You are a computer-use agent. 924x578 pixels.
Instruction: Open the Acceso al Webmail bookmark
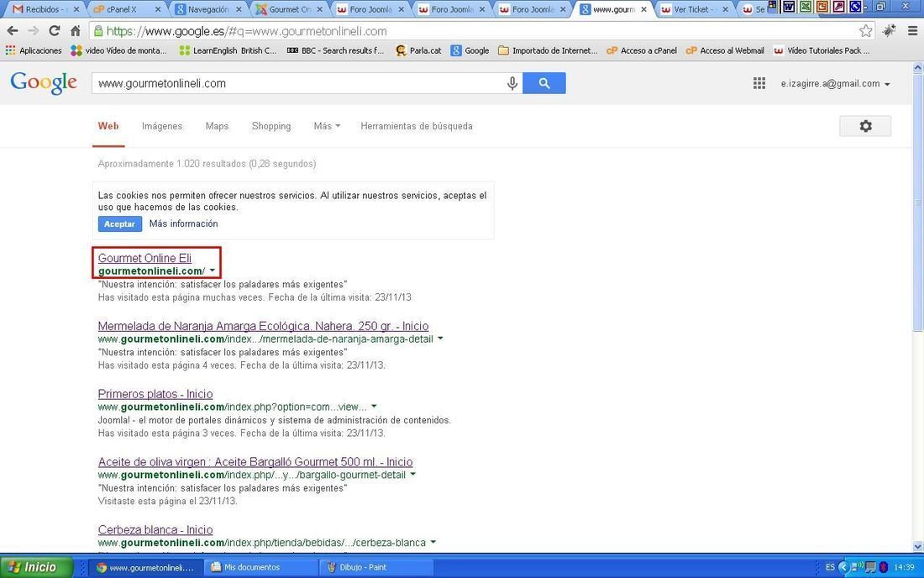click(725, 50)
